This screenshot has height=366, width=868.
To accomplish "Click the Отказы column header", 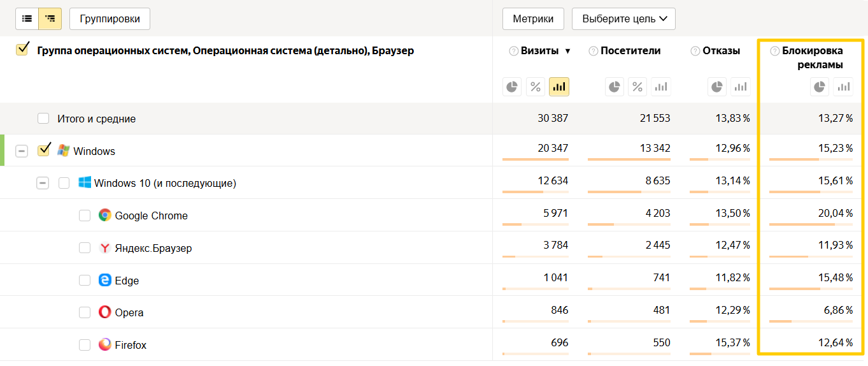I will pyautogui.click(x=721, y=51).
